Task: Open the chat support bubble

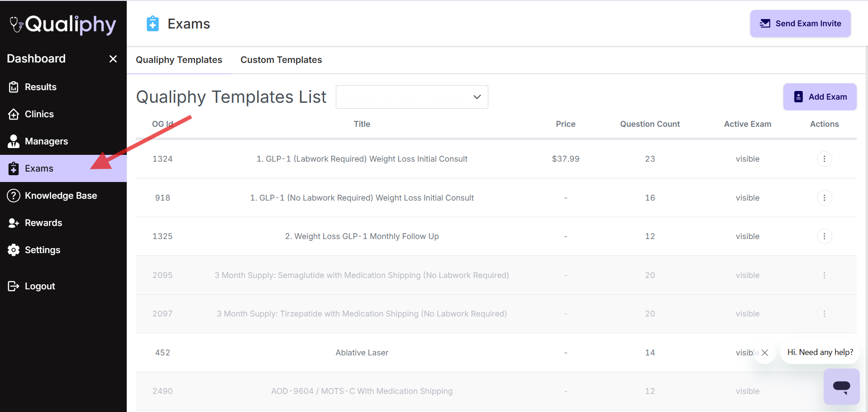Action: (x=841, y=386)
